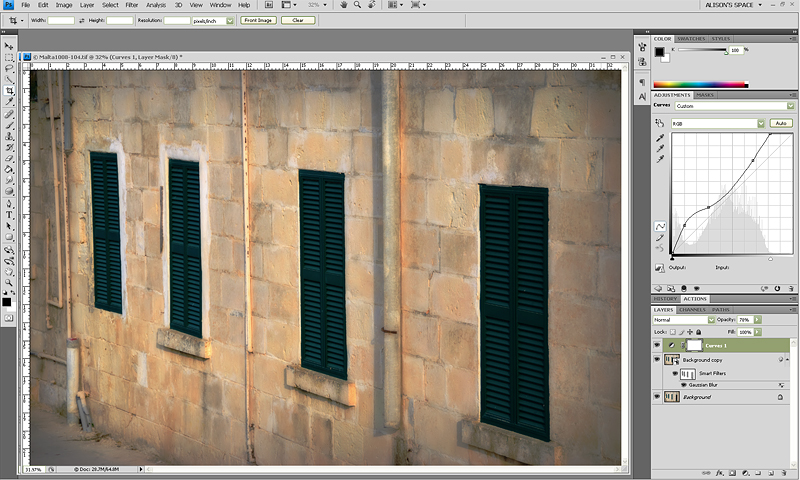Select the Type tool
Screen dimensions: 800x480
point(9,214)
